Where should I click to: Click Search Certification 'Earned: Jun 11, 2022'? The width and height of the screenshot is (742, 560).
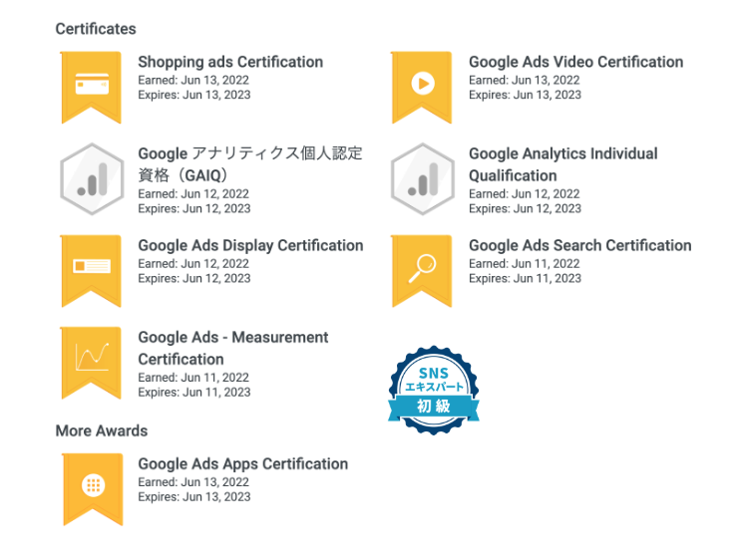[x=524, y=264]
